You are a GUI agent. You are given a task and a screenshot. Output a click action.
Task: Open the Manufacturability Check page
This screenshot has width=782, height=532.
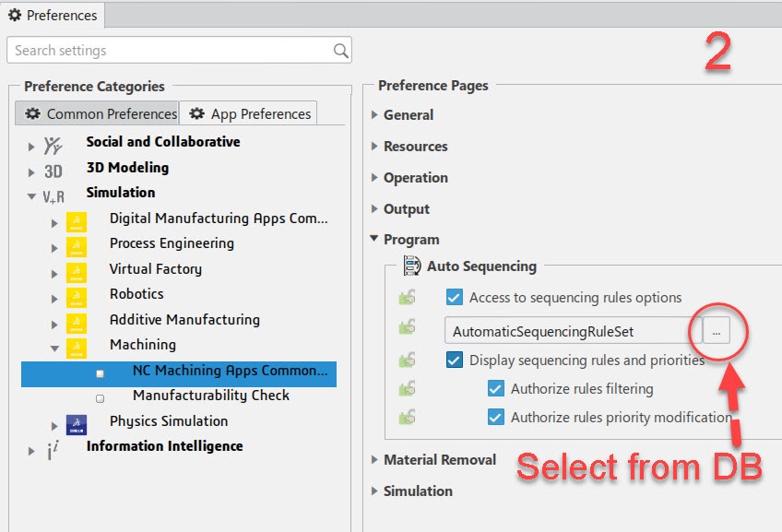click(x=210, y=396)
